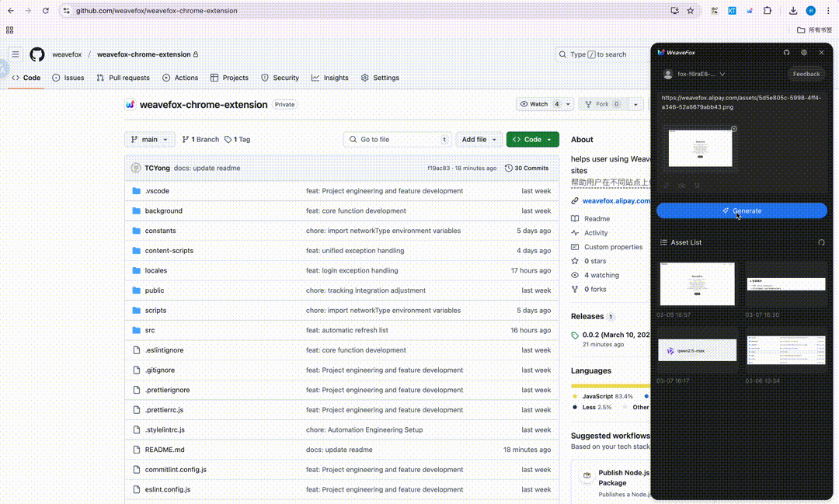View the 1 Branch link
This screenshot has height=504, width=839.
(200, 139)
